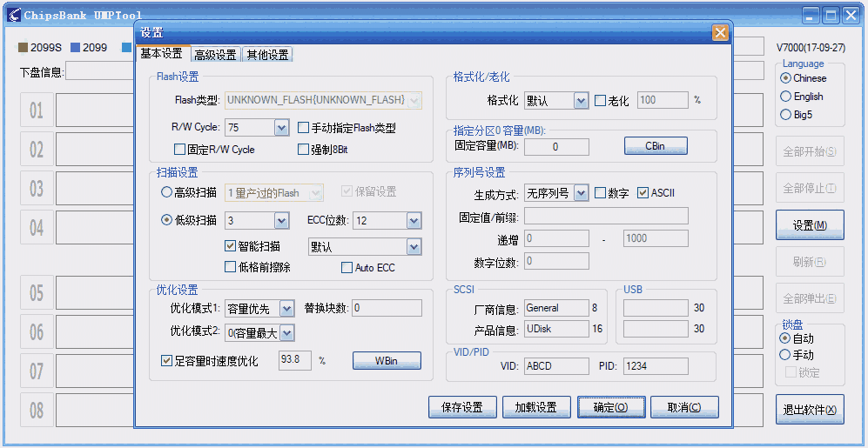
Task: Click the first USB info field
Action: (656, 308)
